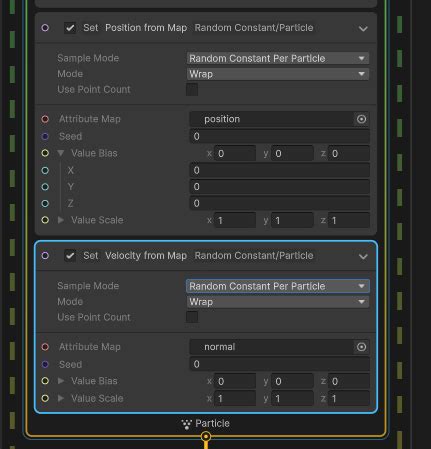Image resolution: width=431 pixels, height=449 pixels.
Task: Click the activation port of Set Position block
Action: coord(45,28)
